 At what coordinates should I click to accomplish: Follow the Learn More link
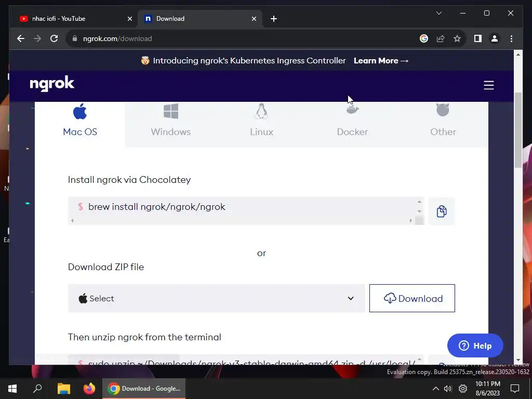click(x=381, y=61)
